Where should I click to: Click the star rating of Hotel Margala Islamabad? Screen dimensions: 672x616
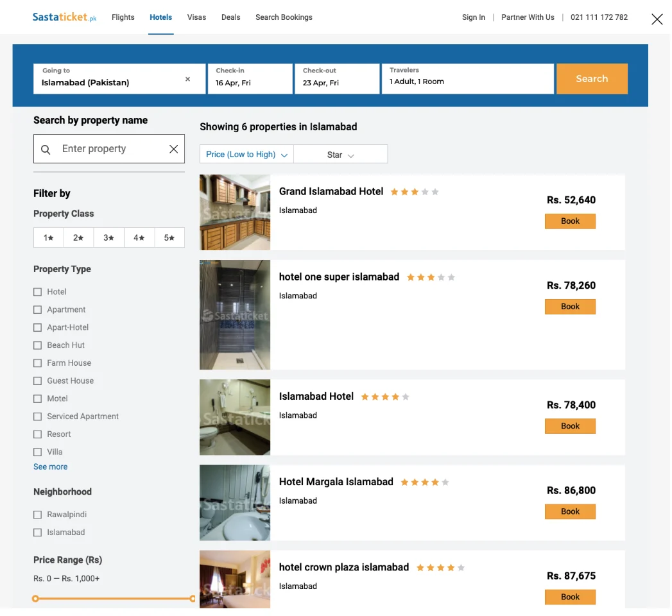425,483
